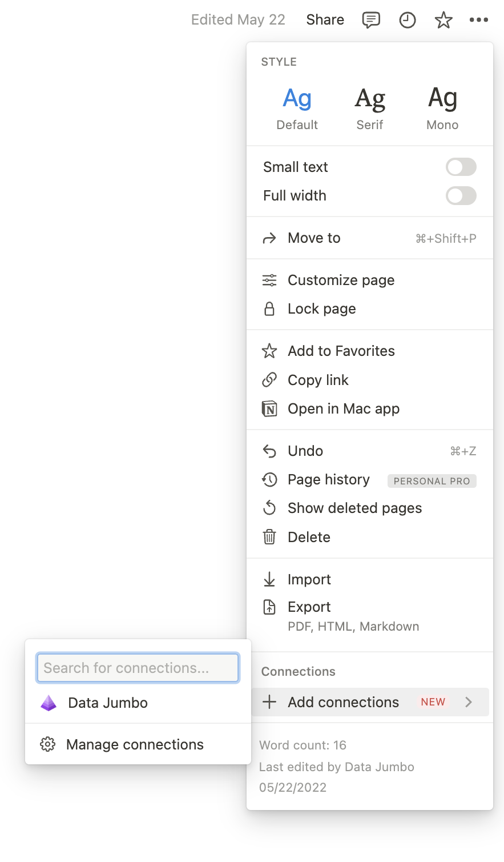
Task: Open the Move to menu option
Action: coord(314,238)
